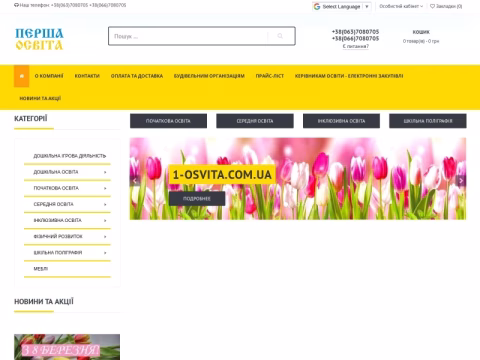The image size is (480, 360).
Task: Open the Фізичний розвиток category link
Action: click(x=58, y=236)
